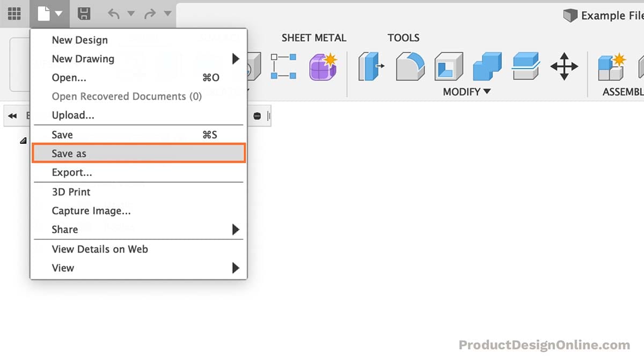Open the 3D Print option
This screenshot has width=644, height=362.
click(x=71, y=191)
